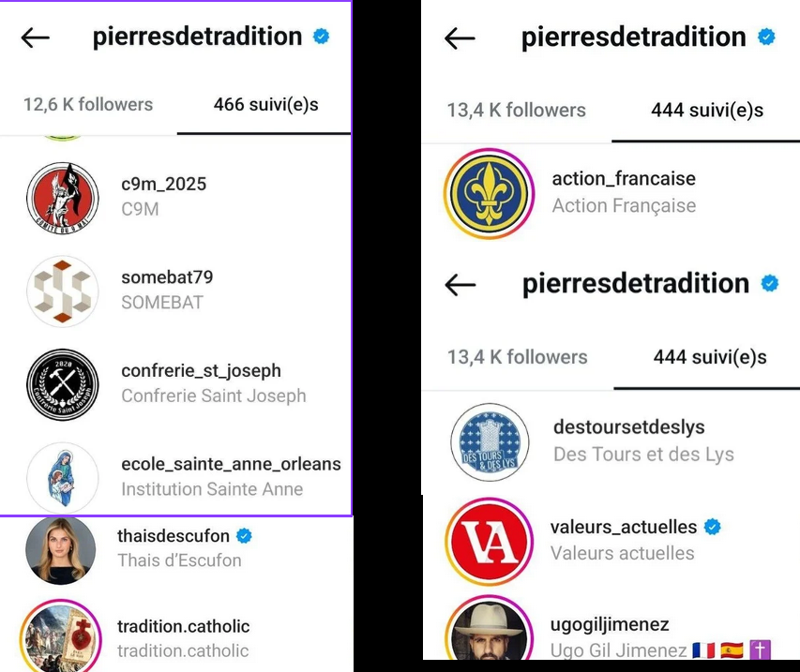Tap the thaisdescufon portrait photo
Screen dimensions: 800x672
(60, 551)
